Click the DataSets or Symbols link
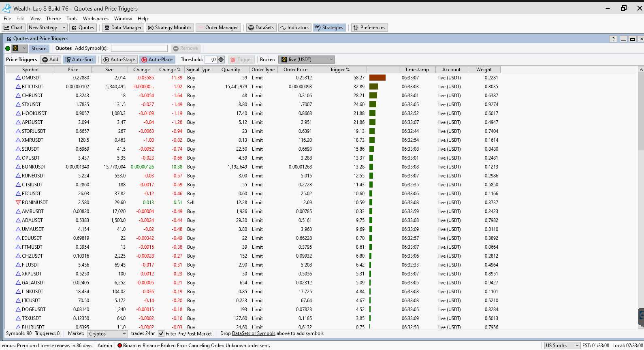This screenshot has height=350, width=644. pos(254,333)
